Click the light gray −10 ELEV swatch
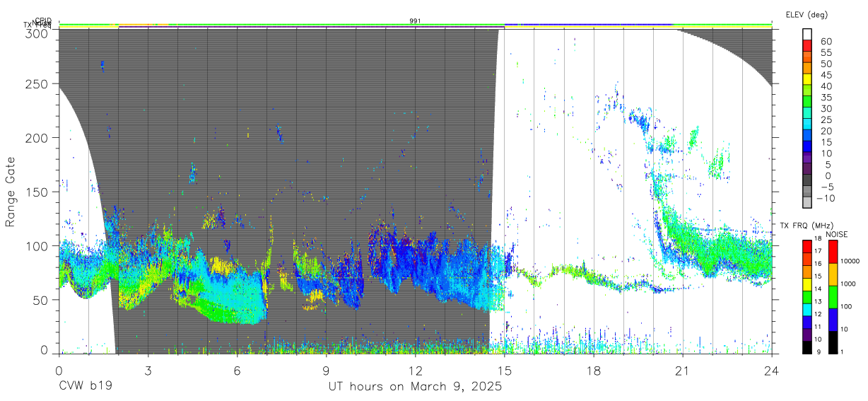The height and width of the screenshot is (401, 868). tap(807, 201)
